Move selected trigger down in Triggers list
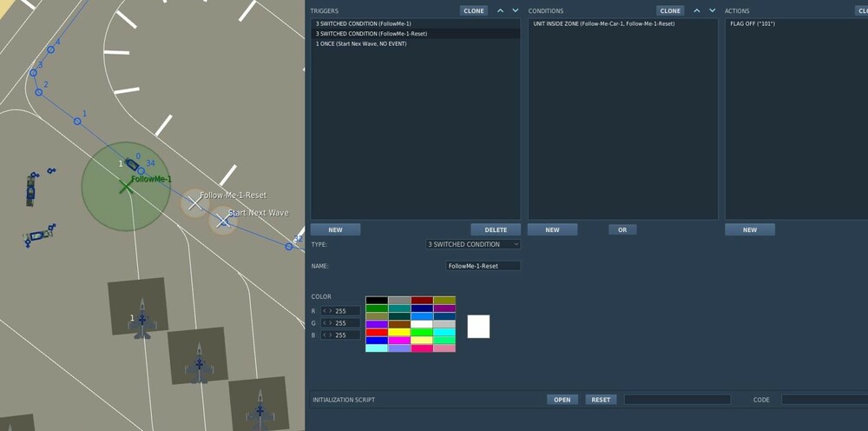The width and height of the screenshot is (868, 431). point(516,10)
